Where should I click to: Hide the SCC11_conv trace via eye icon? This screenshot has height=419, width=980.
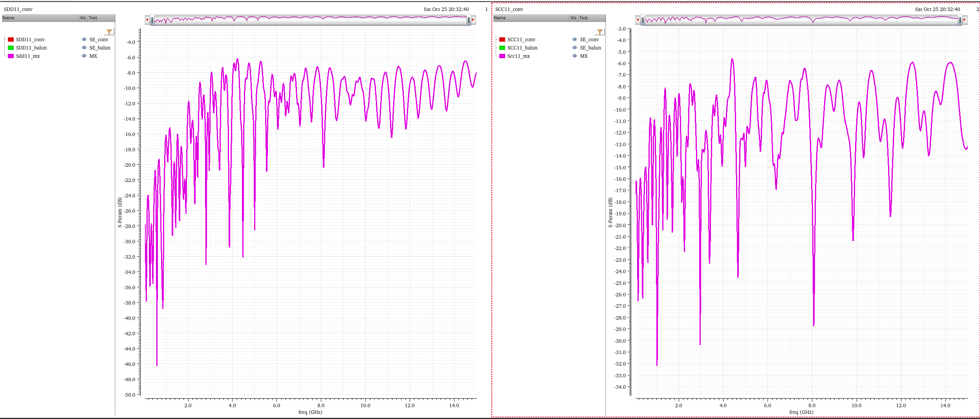575,39
